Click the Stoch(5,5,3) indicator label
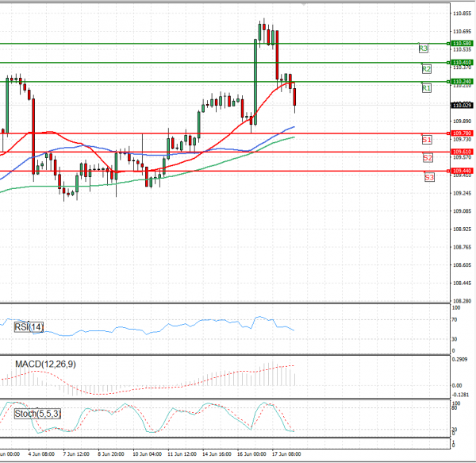The height and width of the screenshot is (463, 476). coord(38,413)
